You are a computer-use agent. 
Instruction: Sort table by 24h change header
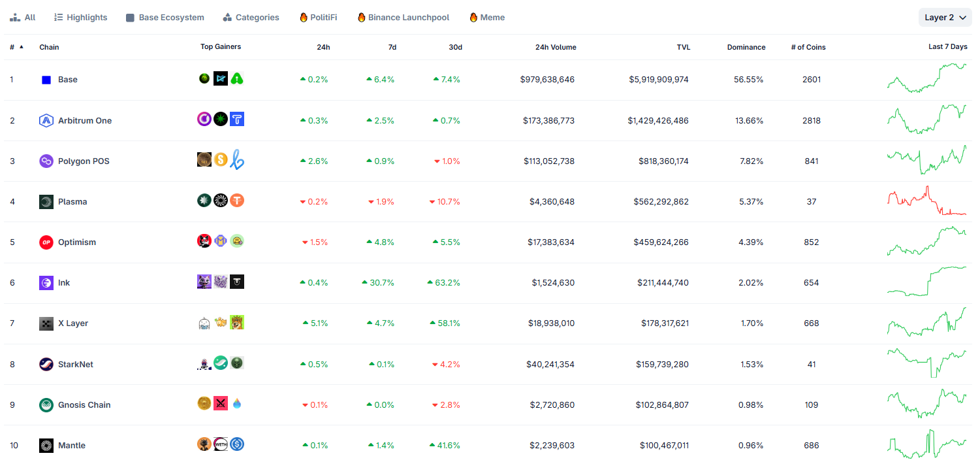[x=324, y=47]
